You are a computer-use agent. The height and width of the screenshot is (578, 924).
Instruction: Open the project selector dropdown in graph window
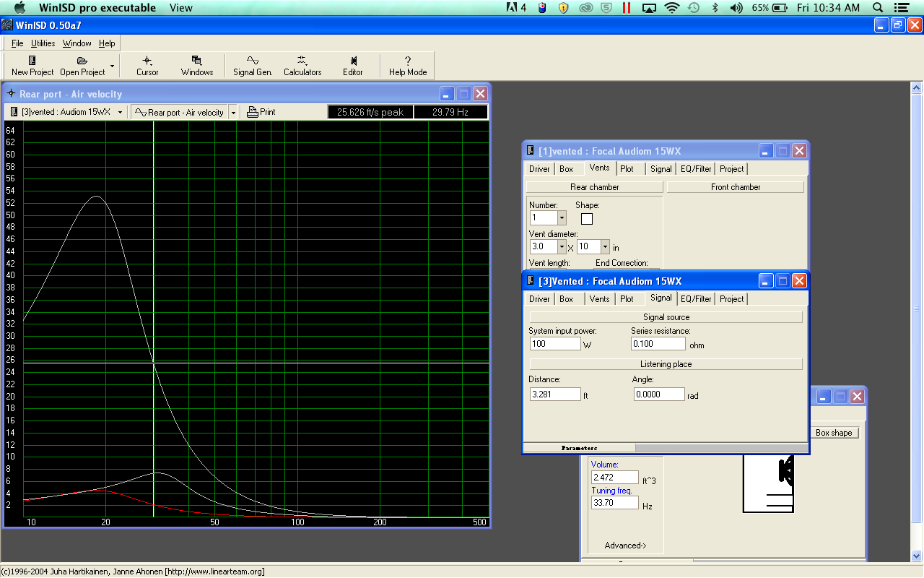point(121,112)
